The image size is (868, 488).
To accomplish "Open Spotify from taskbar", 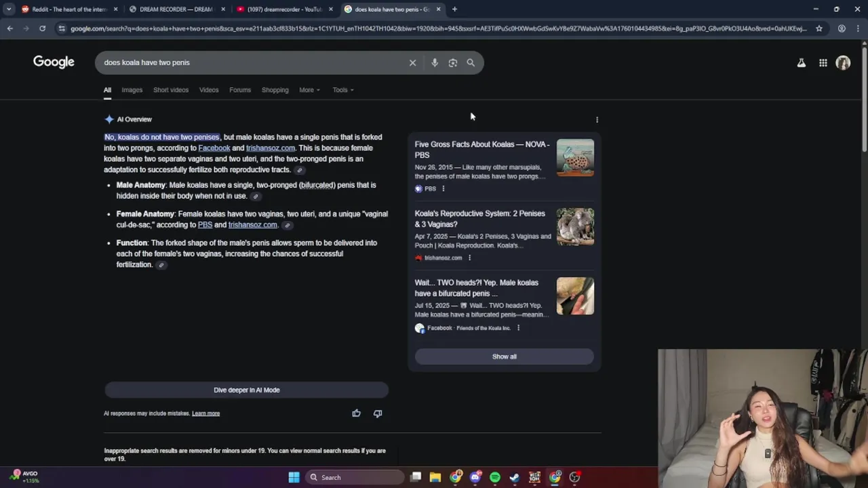I will (x=495, y=477).
